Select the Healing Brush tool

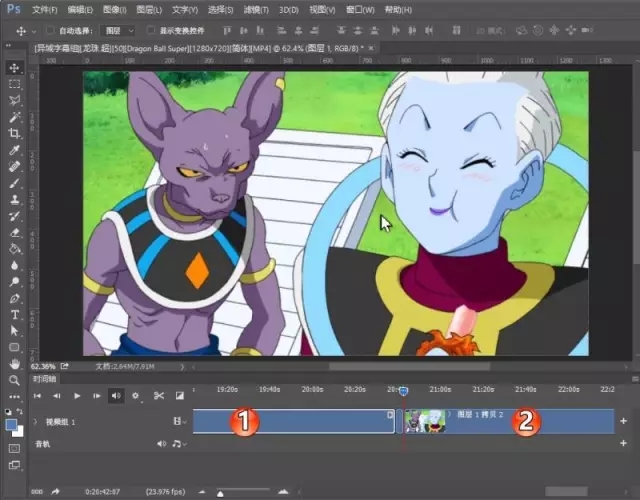click(x=14, y=167)
